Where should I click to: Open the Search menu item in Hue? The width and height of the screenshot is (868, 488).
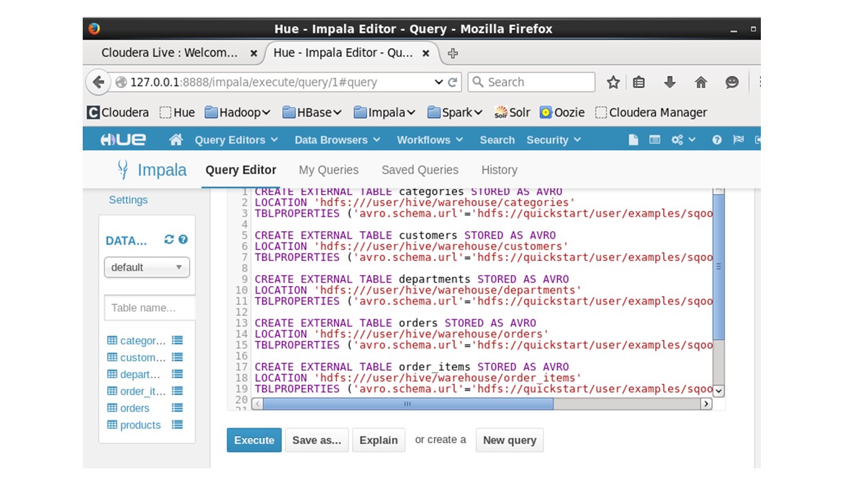coord(497,140)
